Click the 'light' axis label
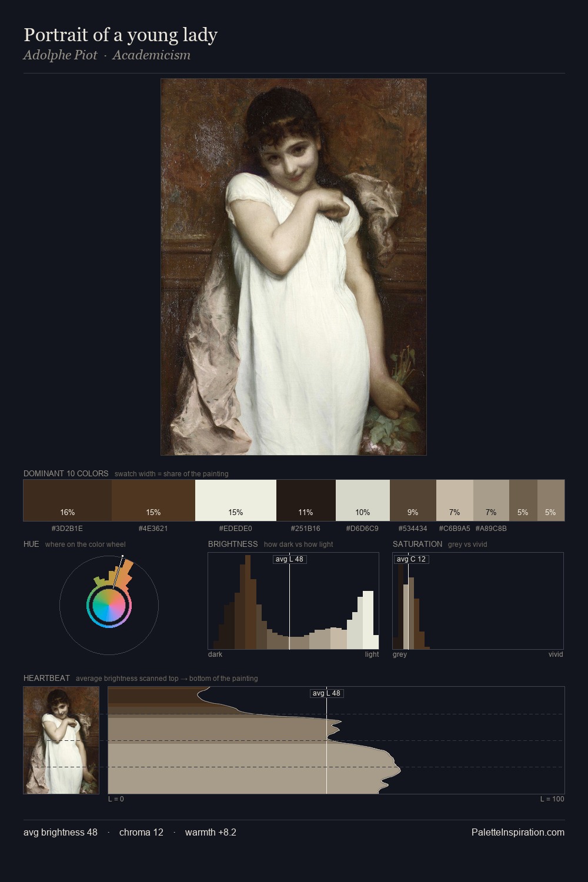The width and height of the screenshot is (588, 882). tap(372, 654)
